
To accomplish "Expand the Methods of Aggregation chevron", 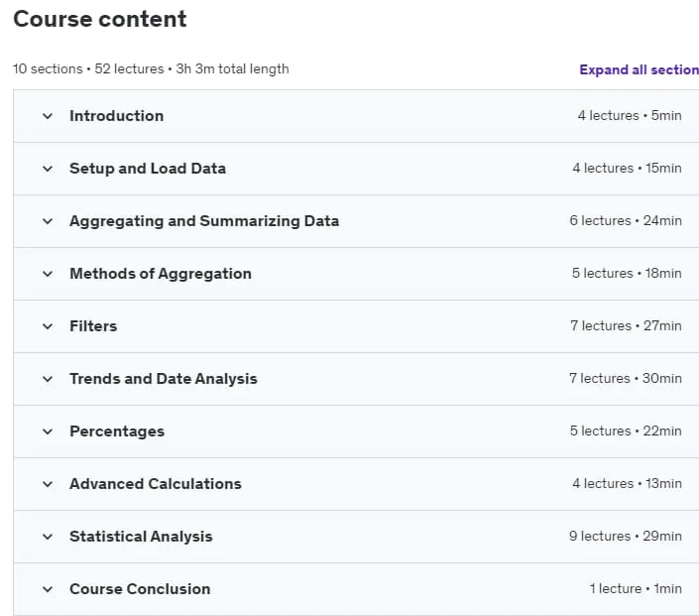I will coord(48,275).
